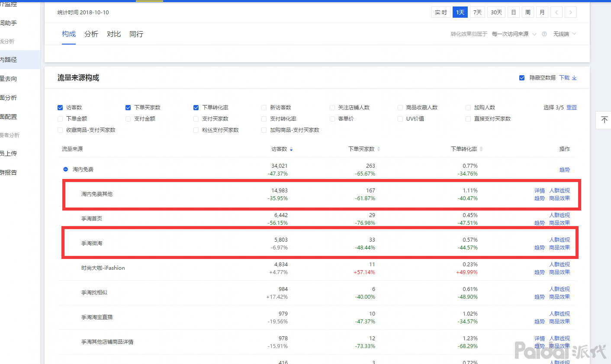Switch to the 构成 tab

(69, 34)
